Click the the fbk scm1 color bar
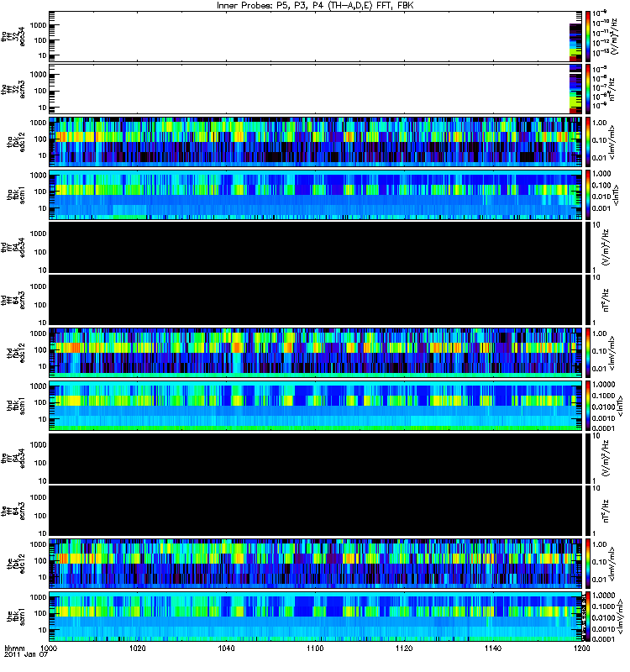630x672 pixels. (588, 617)
